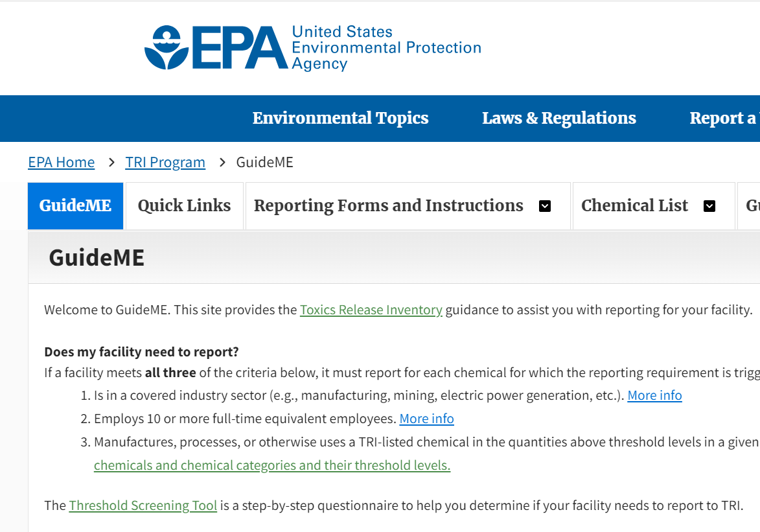Click More info about full-time equivalent employees
Image resolution: width=760 pixels, height=532 pixels.
point(426,419)
